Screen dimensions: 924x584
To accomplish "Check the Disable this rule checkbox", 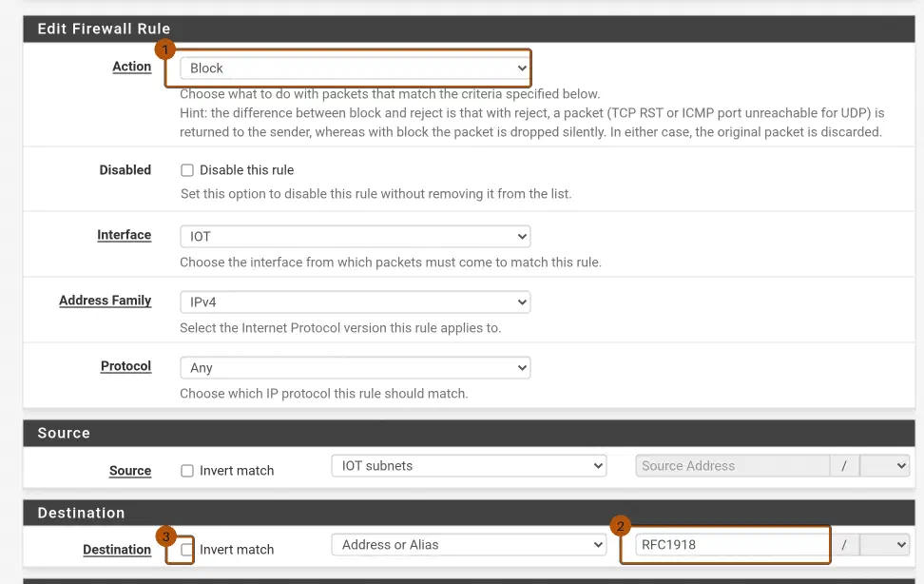I will [x=187, y=170].
